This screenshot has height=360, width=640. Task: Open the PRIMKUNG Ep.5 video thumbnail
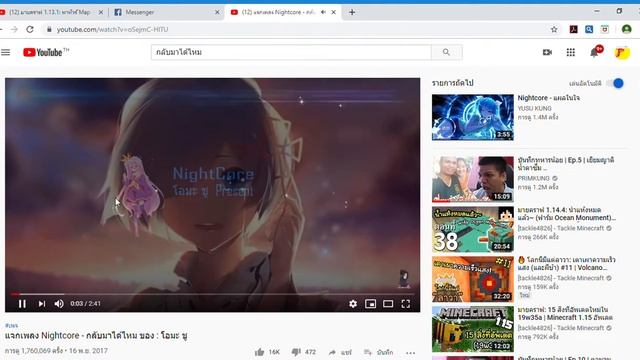pyautogui.click(x=473, y=179)
